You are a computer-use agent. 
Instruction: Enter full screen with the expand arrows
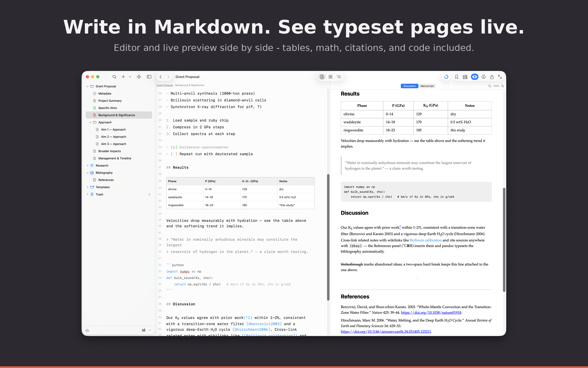click(500, 77)
